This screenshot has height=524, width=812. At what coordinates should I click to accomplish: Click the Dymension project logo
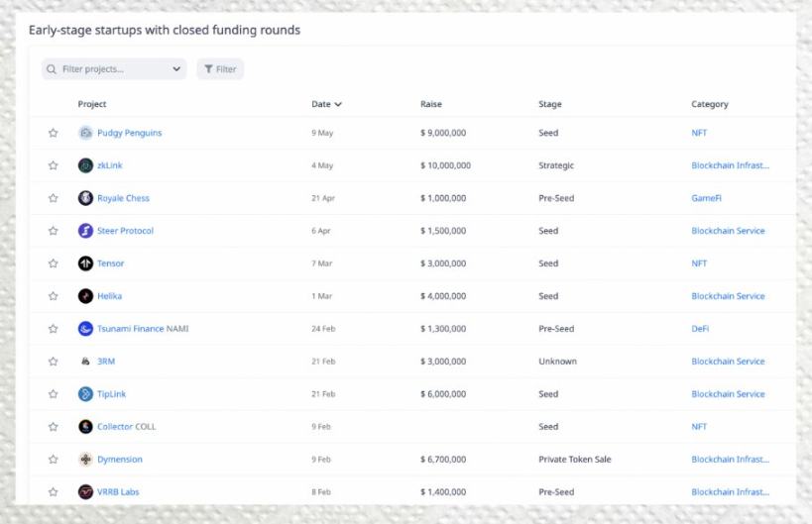coord(85,459)
